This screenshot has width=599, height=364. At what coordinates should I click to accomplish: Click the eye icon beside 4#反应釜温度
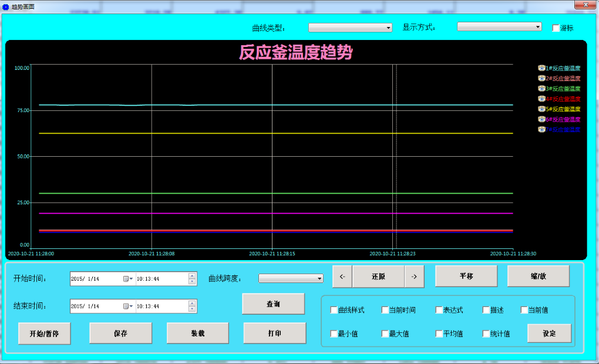point(541,99)
